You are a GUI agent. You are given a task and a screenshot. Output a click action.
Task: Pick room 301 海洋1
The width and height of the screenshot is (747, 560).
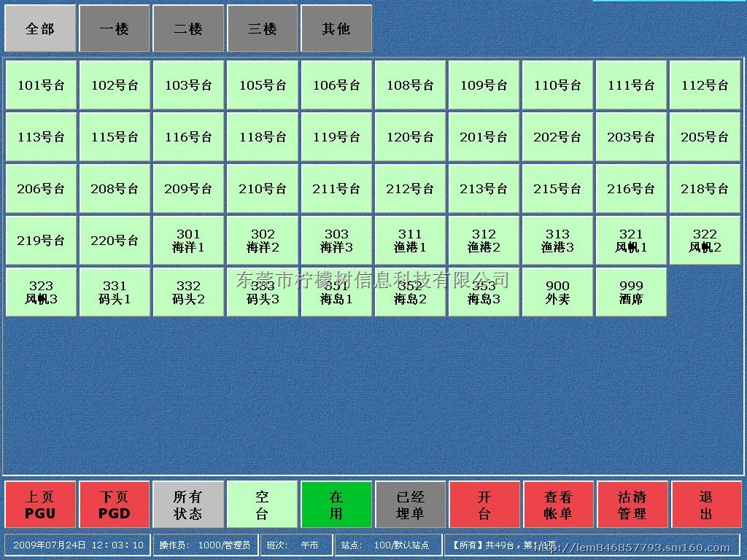point(188,241)
